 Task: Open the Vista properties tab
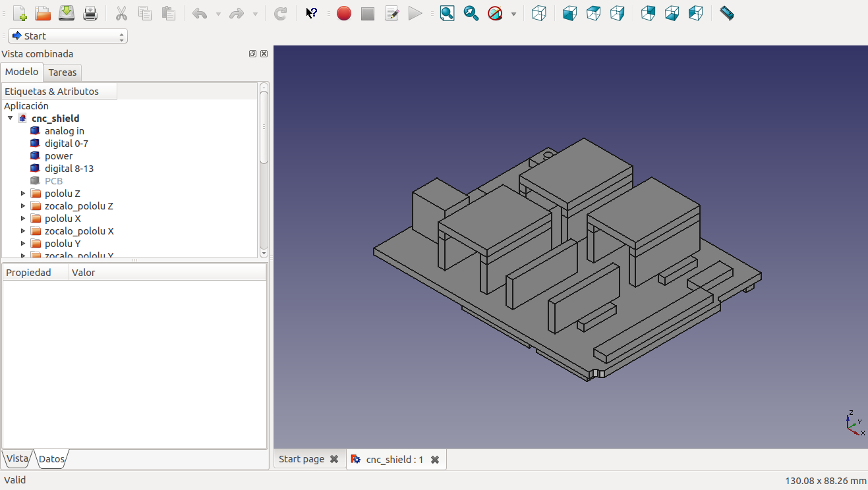[x=18, y=459]
